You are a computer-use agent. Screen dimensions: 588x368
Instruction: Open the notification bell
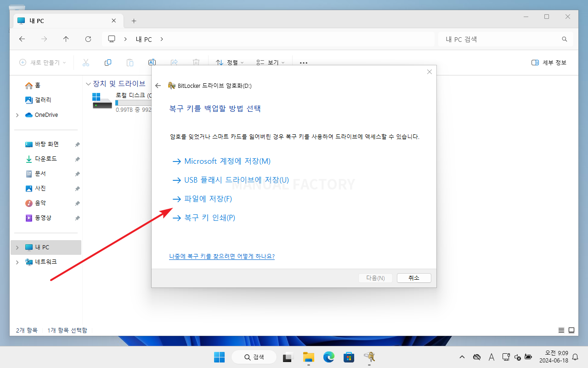point(575,357)
